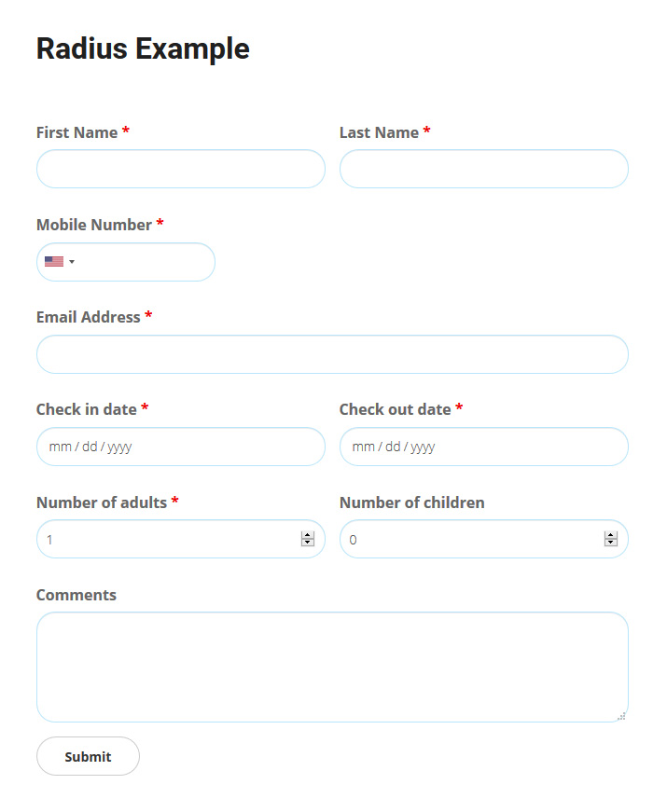Increase the number of children
Image resolution: width=667 pixels, height=812 pixels.
click(611, 535)
